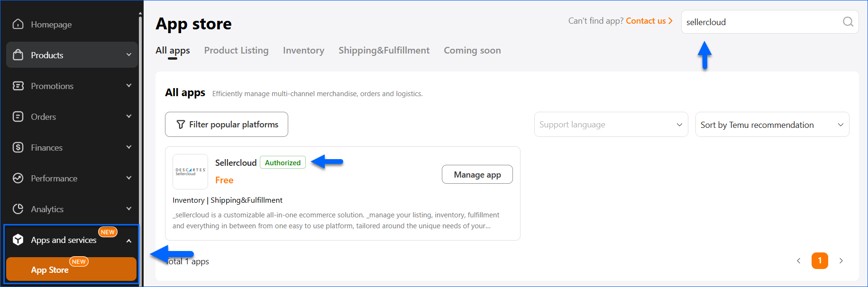Click the Sellercloud app logo thumbnail
The width and height of the screenshot is (868, 287).
[x=190, y=171]
